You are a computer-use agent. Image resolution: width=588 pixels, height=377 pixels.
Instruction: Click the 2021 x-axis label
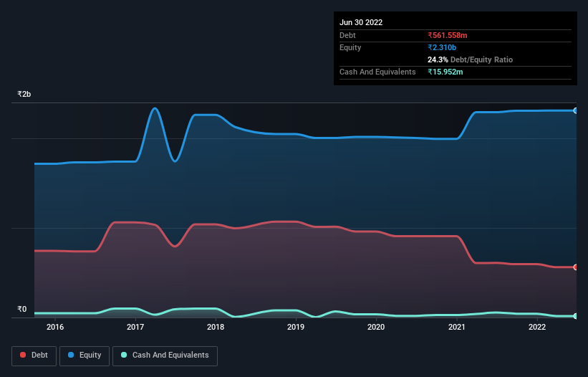[457, 327]
